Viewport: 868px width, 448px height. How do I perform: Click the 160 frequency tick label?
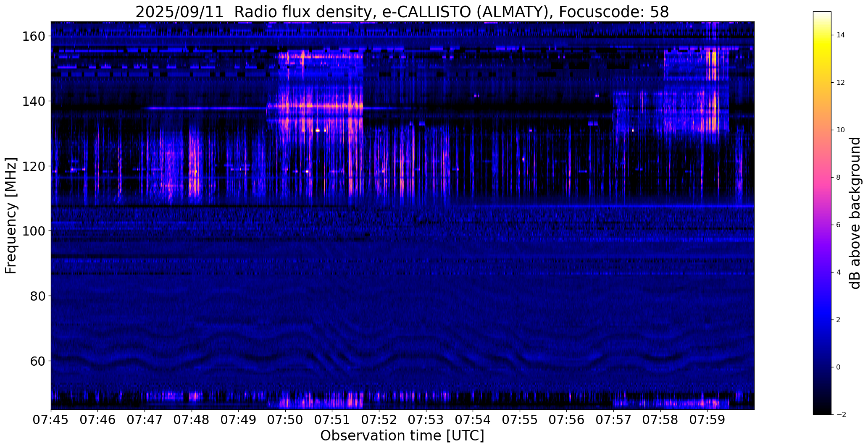coord(34,36)
